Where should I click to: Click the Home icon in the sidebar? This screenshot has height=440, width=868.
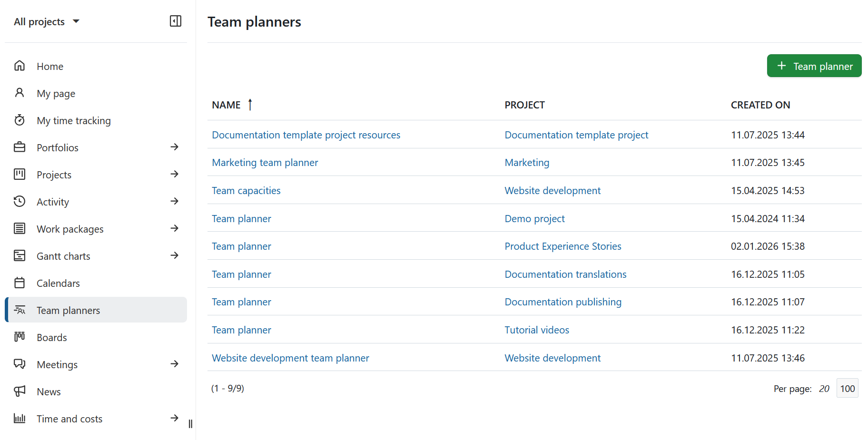[20, 66]
